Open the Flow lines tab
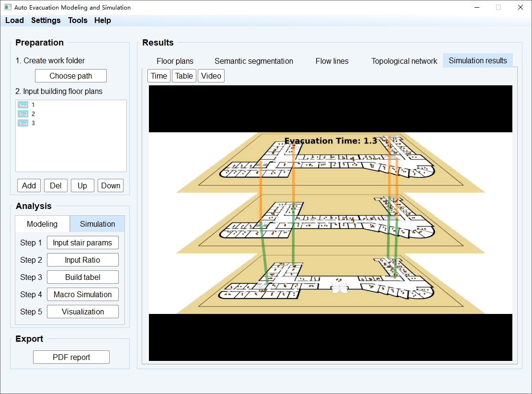532x394 pixels. 332,61
